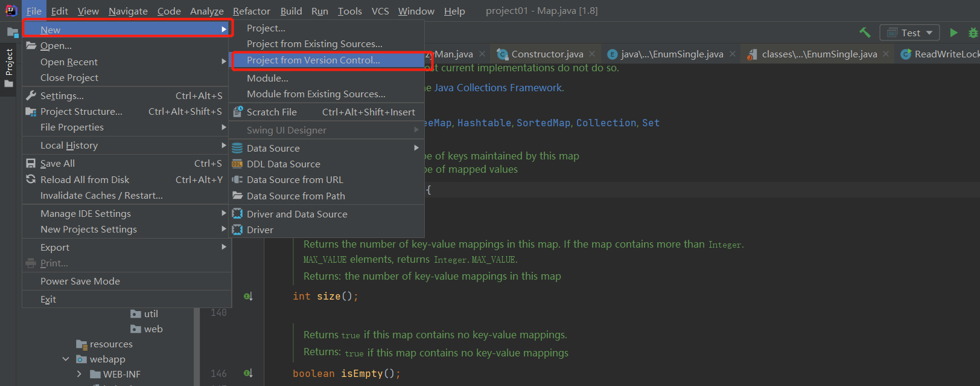Open the Test run configuration dropdown
Screen dimensions: 980x386
click(x=909, y=33)
